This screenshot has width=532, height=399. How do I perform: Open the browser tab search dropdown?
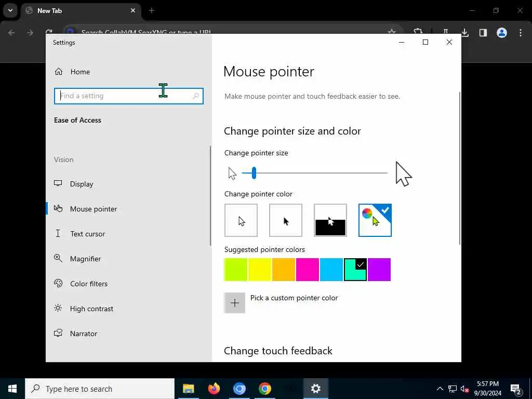tap(10, 10)
